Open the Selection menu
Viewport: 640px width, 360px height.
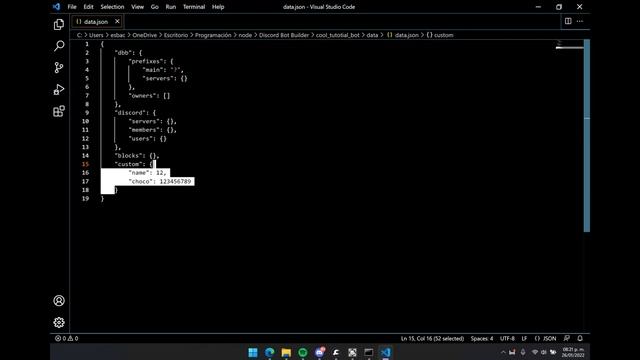tap(112, 7)
